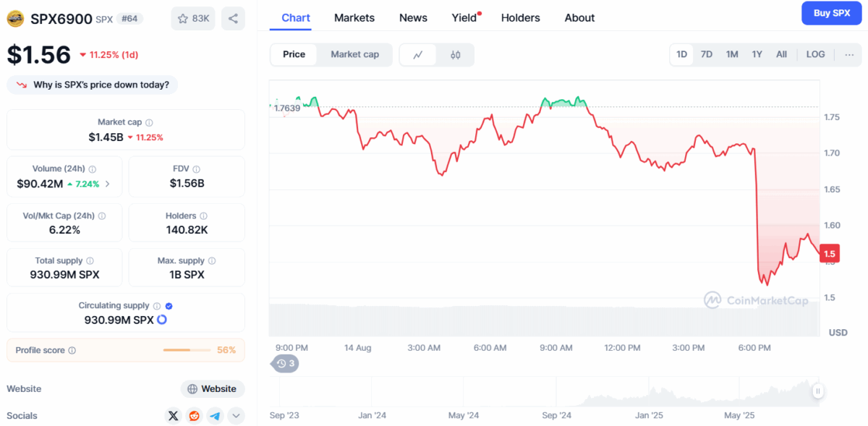
Task: Open the Yield tab
Action: pos(465,18)
